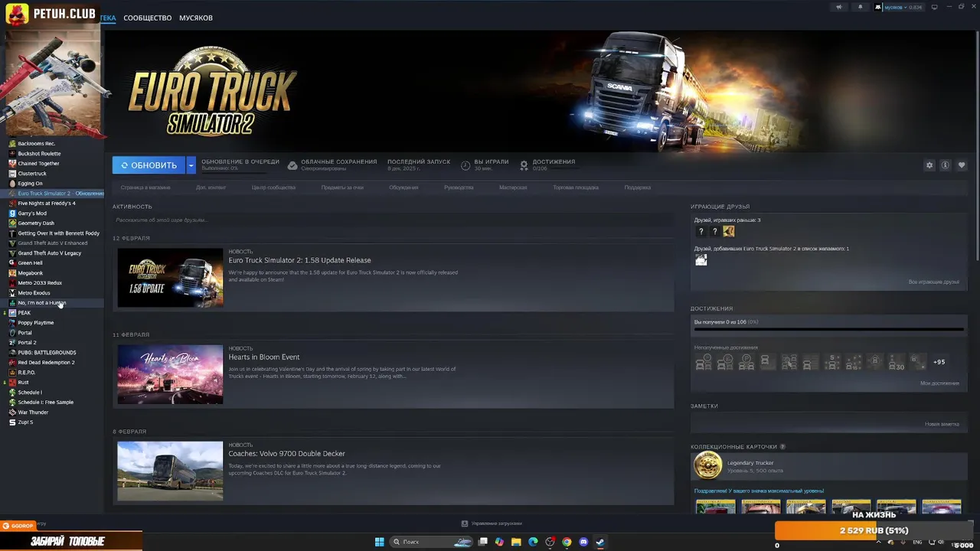Open the Центр сообщества tab
The width and height of the screenshot is (980, 551).
tap(273, 187)
